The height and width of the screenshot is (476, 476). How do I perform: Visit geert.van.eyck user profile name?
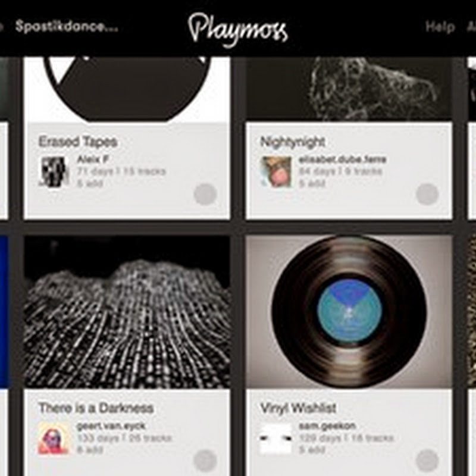click(111, 426)
